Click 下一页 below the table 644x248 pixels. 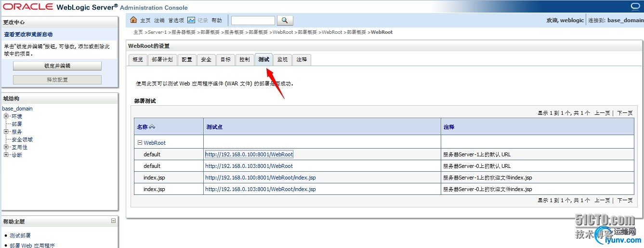pyautogui.click(x=625, y=200)
